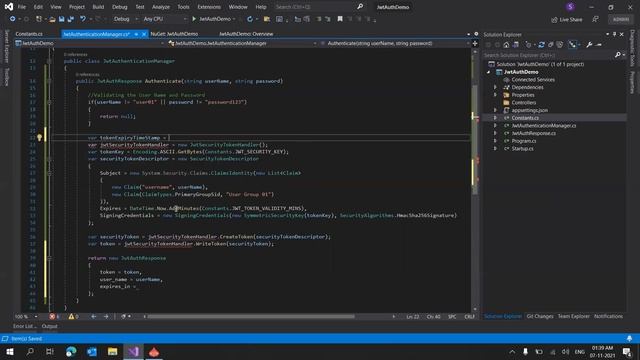640x360 pixels.
Task: Click the ADMIN button at top right
Action: tap(621, 20)
